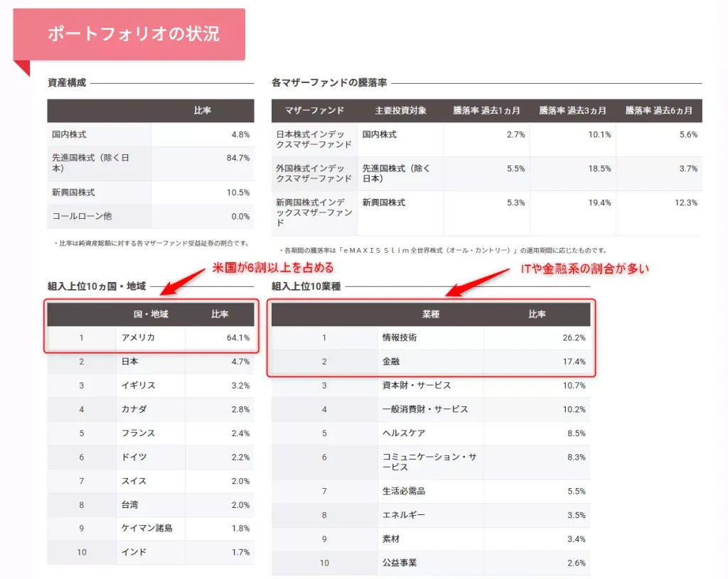Click the 公益事業 sector row
The height and width of the screenshot is (579, 728).
tap(431, 563)
